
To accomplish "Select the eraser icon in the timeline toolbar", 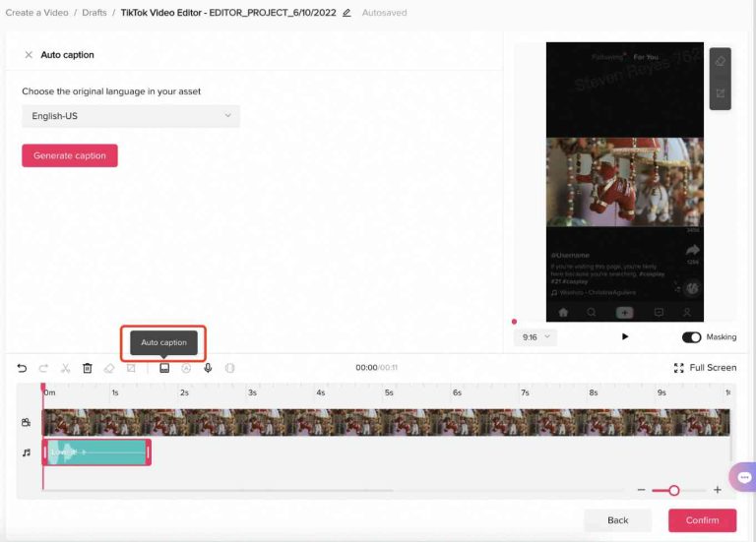I will point(109,368).
